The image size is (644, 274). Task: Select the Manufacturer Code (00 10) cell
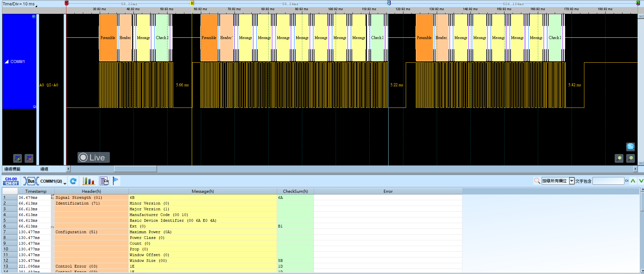(x=203, y=215)
